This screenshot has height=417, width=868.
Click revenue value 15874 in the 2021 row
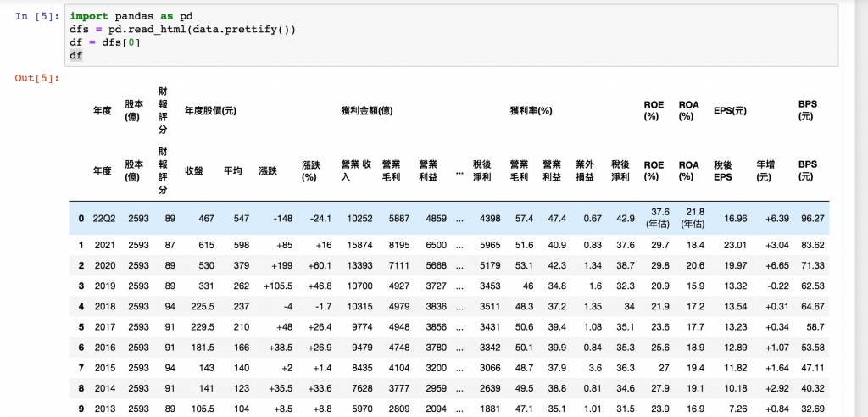[x=359, y=245]
